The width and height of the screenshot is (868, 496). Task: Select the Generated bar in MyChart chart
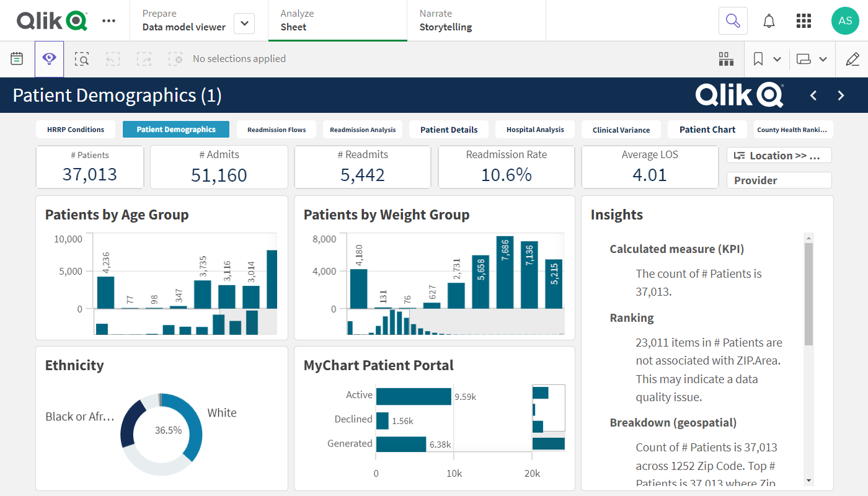tap(401, 445)
